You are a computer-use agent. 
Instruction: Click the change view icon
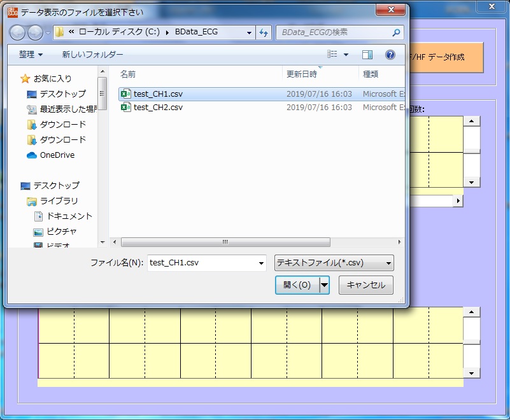(x=332, y=55)
